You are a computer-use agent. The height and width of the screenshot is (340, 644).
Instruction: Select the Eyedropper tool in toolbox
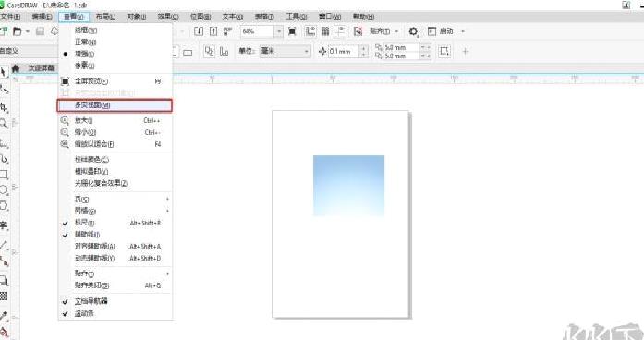pyautogui.click(x=4, y=315)
